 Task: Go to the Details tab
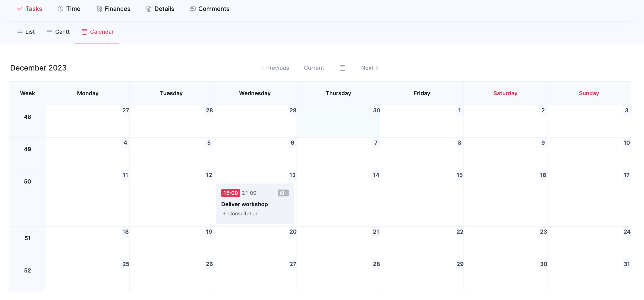[160, 9]
